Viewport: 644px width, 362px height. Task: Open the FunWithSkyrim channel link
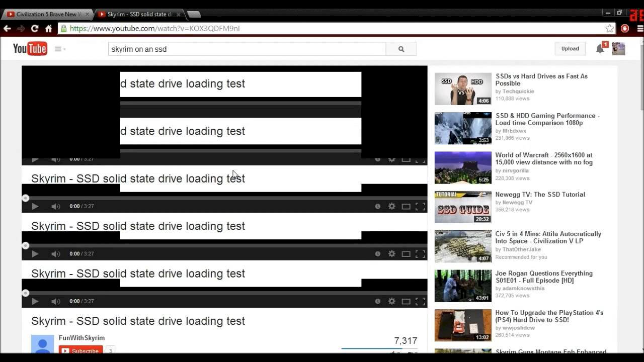pos(82,338)
